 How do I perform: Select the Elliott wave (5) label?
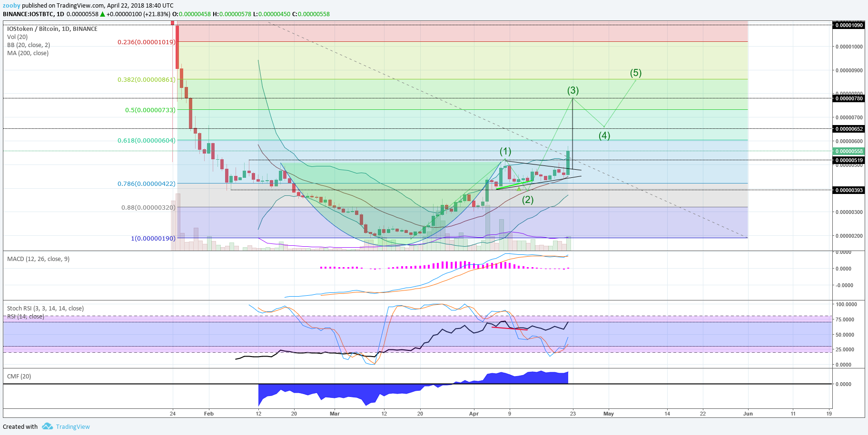point(636,73)
